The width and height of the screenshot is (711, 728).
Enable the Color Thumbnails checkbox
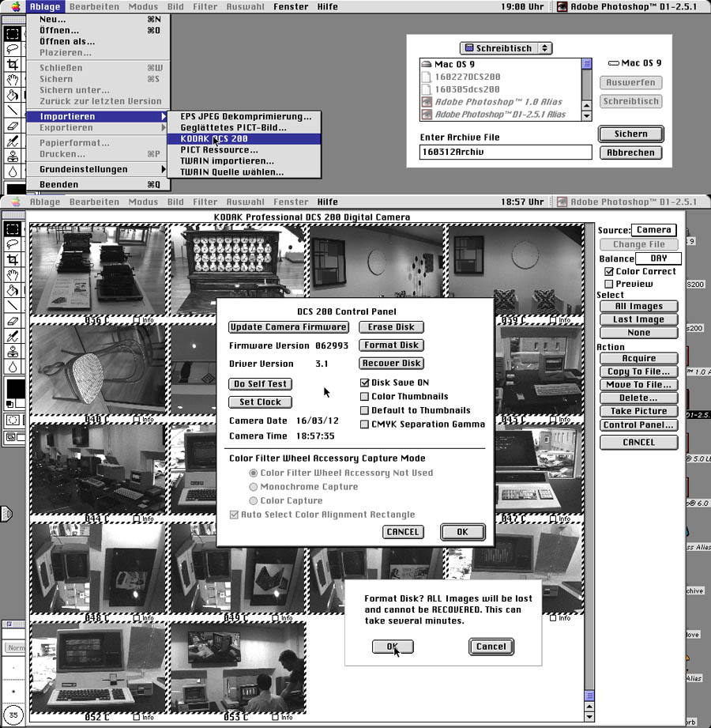[x=364, y=397]
